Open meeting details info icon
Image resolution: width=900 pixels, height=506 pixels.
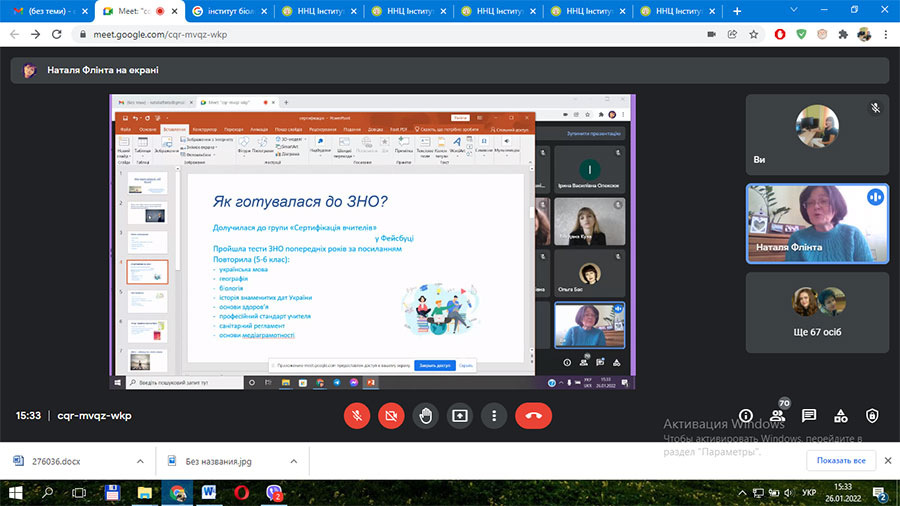pos(746,415)
